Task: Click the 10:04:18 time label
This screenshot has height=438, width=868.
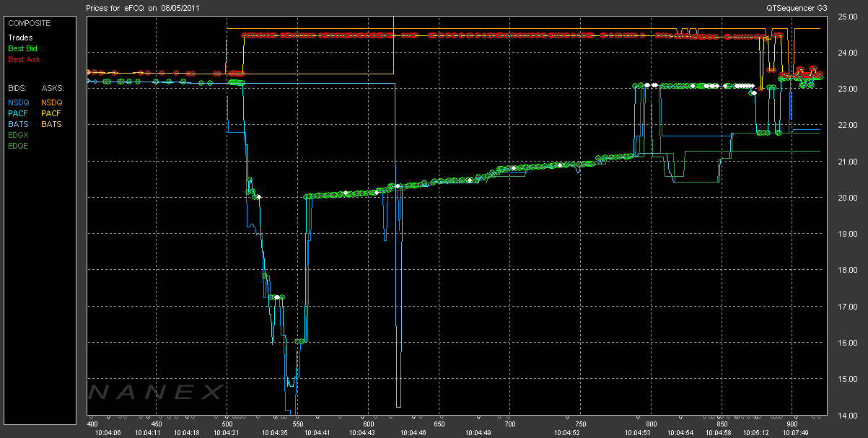Action: (187, 433)
